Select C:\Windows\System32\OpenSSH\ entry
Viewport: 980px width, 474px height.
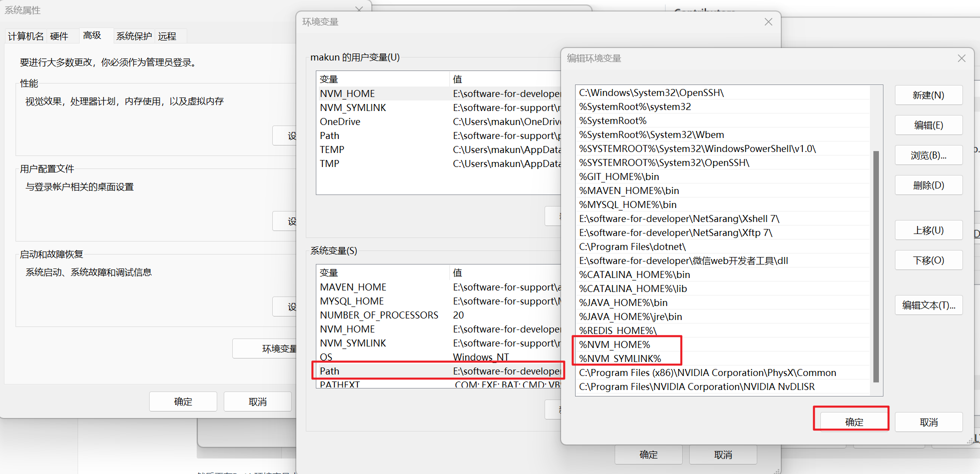click(x=723, y=92)
